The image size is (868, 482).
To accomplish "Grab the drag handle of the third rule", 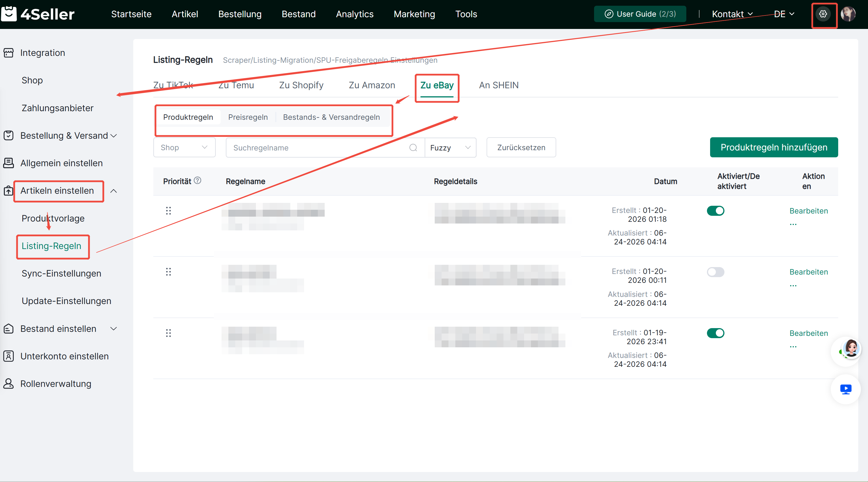I will point(168,333).
